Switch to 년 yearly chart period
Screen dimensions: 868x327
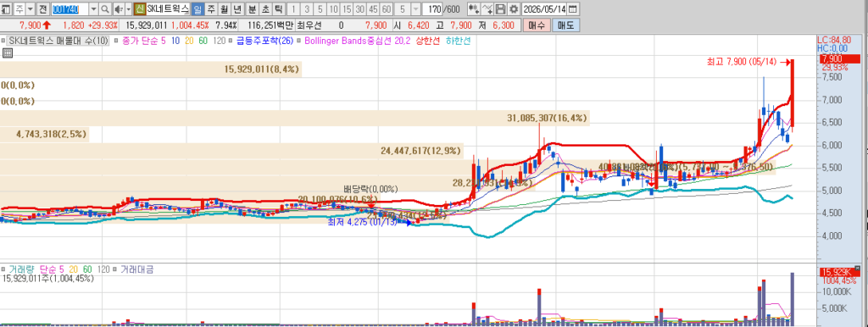[237, 9]
